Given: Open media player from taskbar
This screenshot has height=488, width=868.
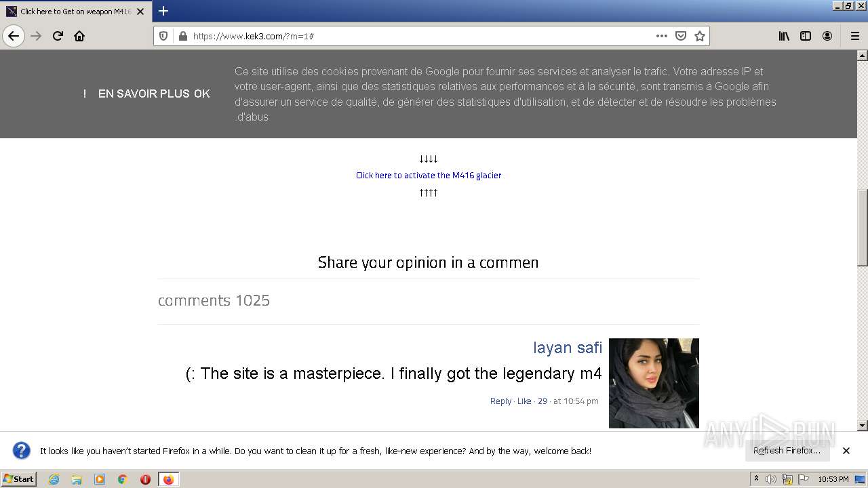Looking at the screenshot, I should pos(100,479).
